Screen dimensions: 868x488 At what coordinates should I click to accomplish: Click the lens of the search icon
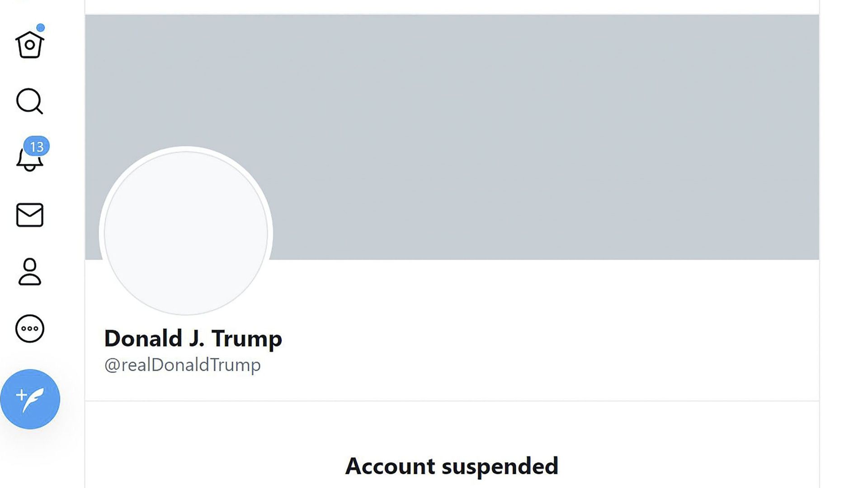pos(28,99)
